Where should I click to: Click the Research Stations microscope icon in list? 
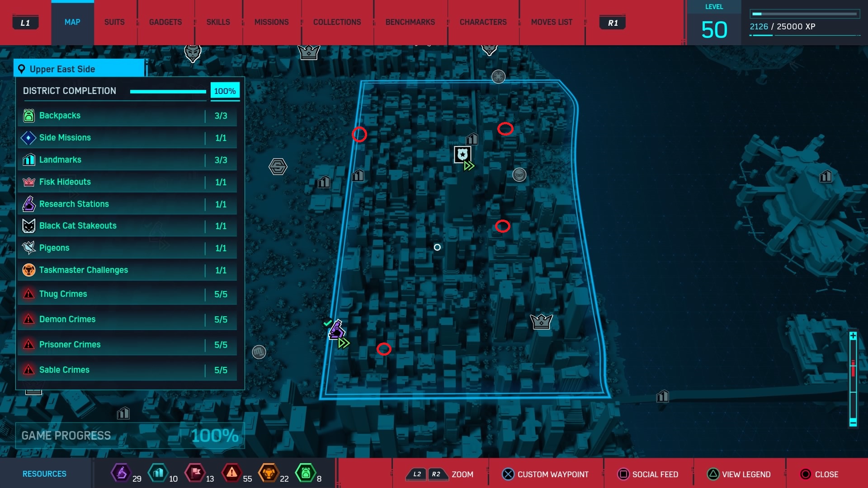click(28, 204)
